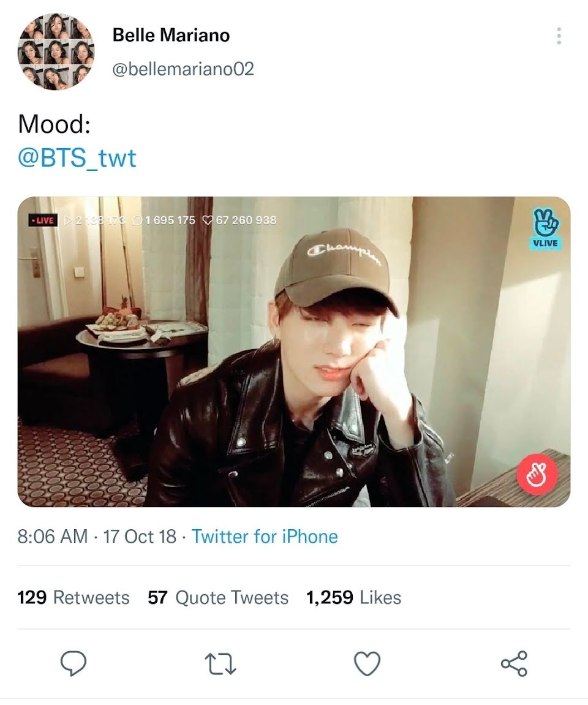
Task: Open the three-dot more options menu
Action: tap(559, 36)
